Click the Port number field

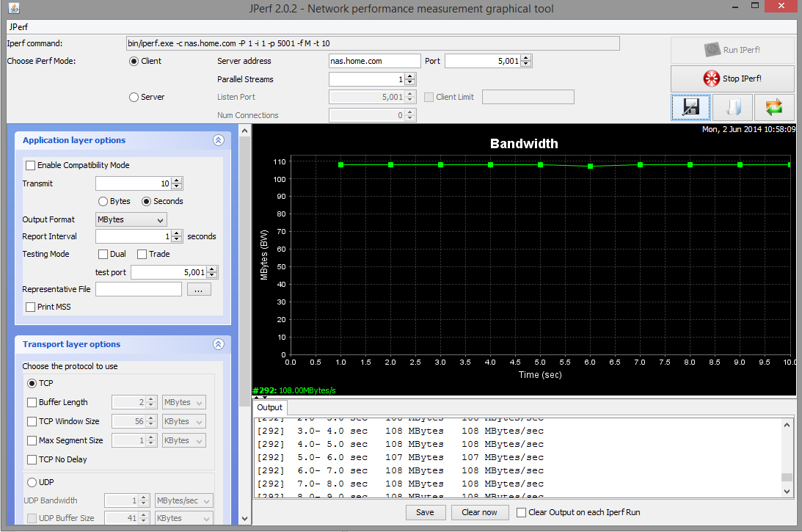(x=483, y=61)
